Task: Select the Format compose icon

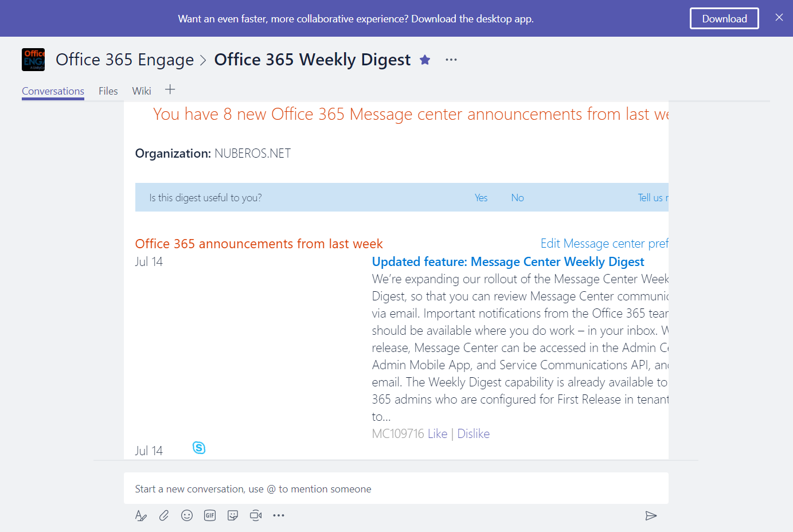Action: (141, 515)
